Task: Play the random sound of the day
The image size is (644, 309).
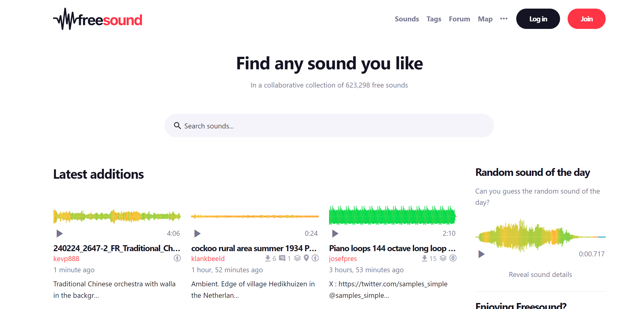Action: (x=481, y=254)
